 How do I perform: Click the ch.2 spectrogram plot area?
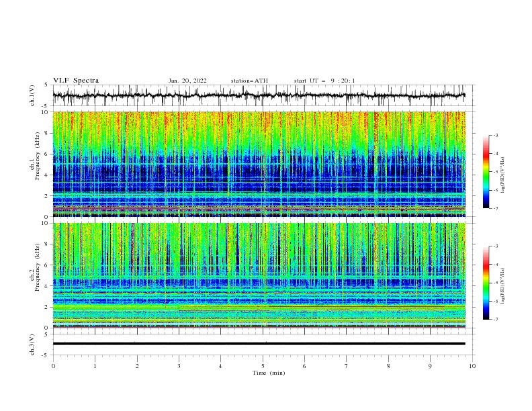(x=259, y=275)
